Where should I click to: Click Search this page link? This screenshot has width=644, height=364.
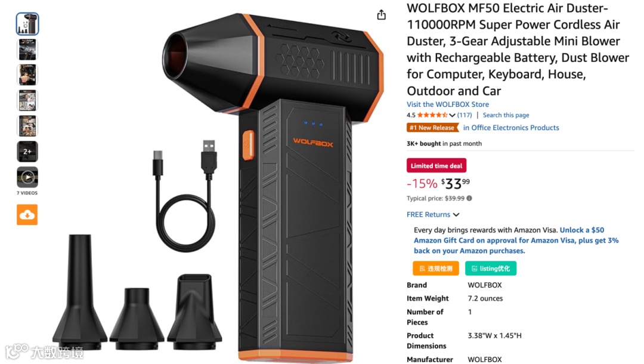click(x=506, y=115)
